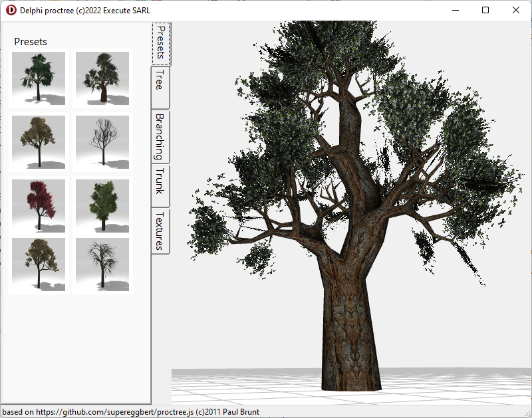Choose the red-leaved tree preset
This screenshot has width=532, height=418.
coord(39,206)
